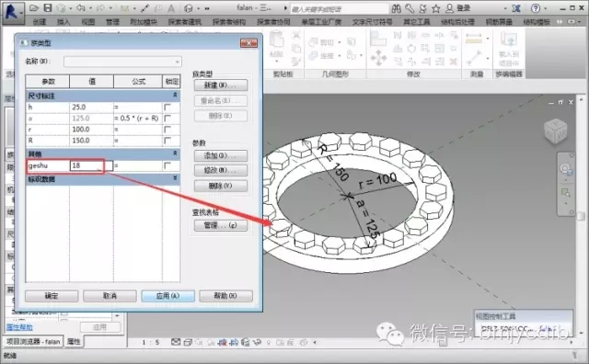
Task: Open the 视图 (View) ribbon tab
Action: click(x=88, y=22)
